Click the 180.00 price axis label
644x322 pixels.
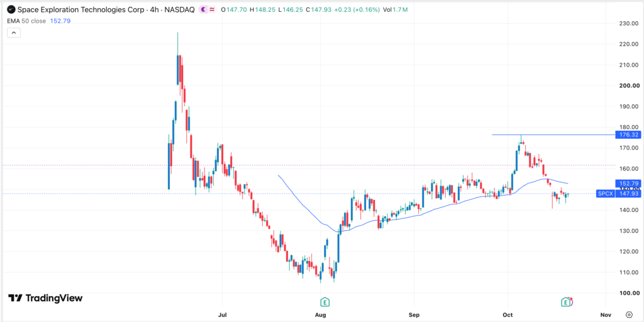pos(630,127)
